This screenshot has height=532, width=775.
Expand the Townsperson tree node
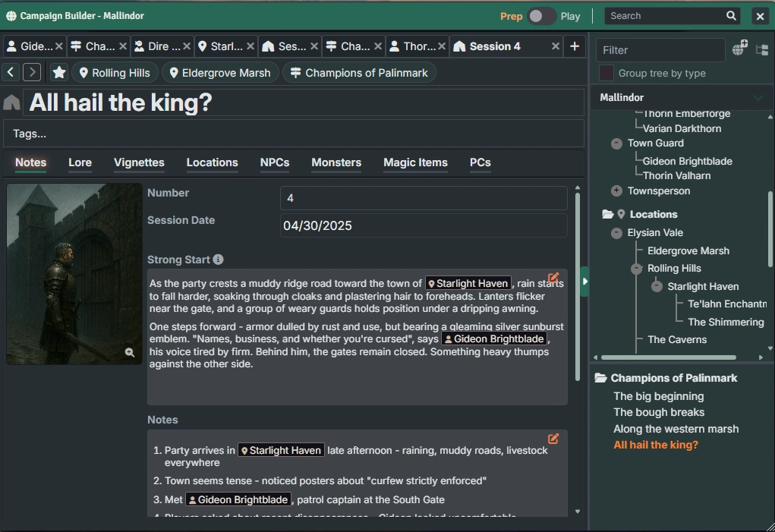[x=616, y=191]
